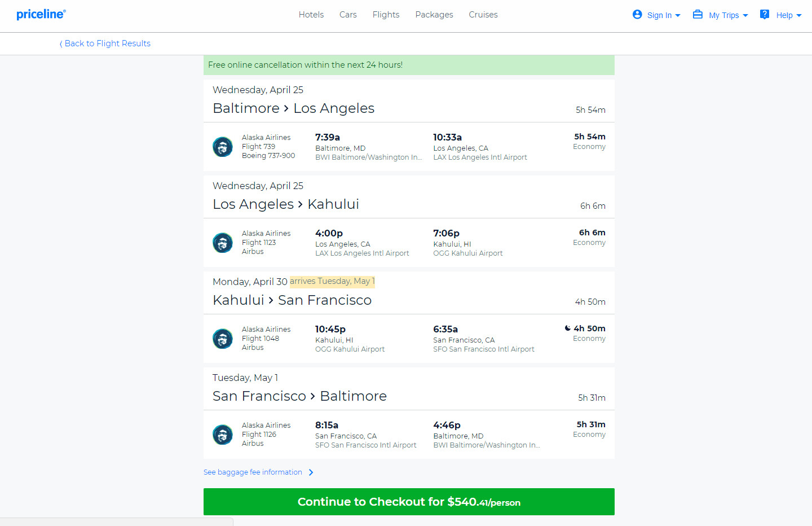The height and width of the screenshot is (526, 812).
Task: Click the 7:06p arrival time
Action: 446,233
